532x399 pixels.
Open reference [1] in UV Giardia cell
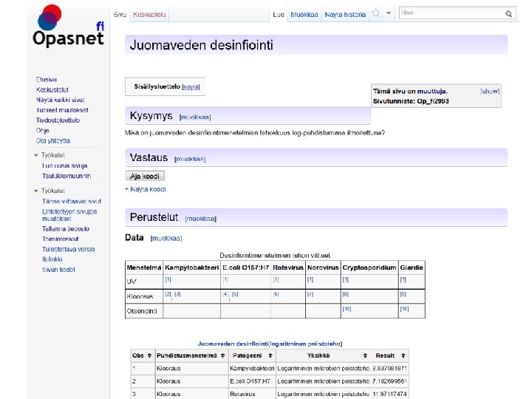403,279
